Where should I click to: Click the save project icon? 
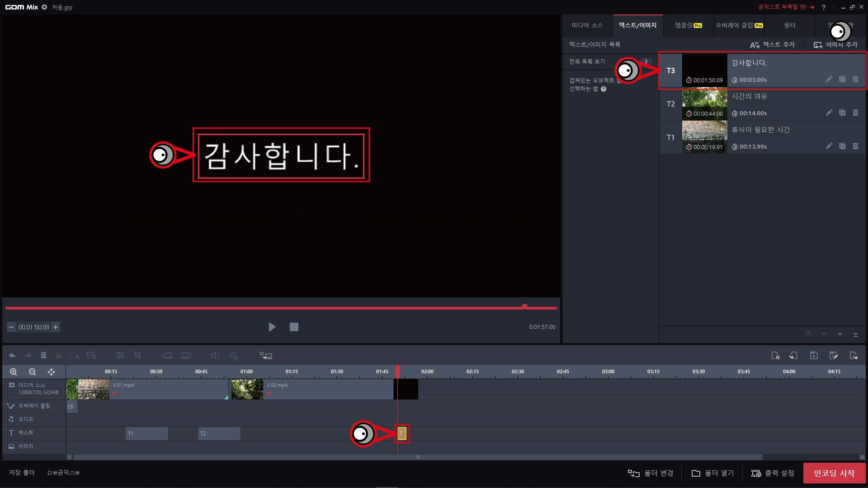[x=814, y=356]
